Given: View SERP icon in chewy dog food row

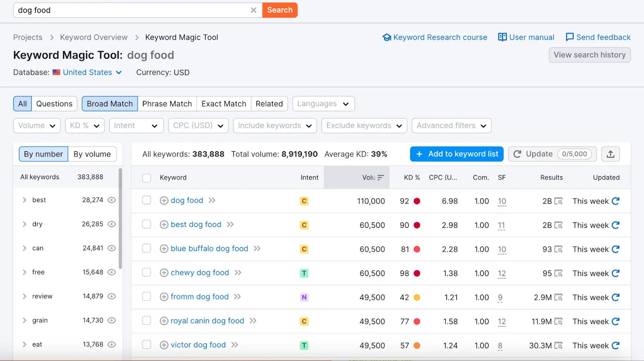Looking at the screenshot, I should (x=558, y=273).
